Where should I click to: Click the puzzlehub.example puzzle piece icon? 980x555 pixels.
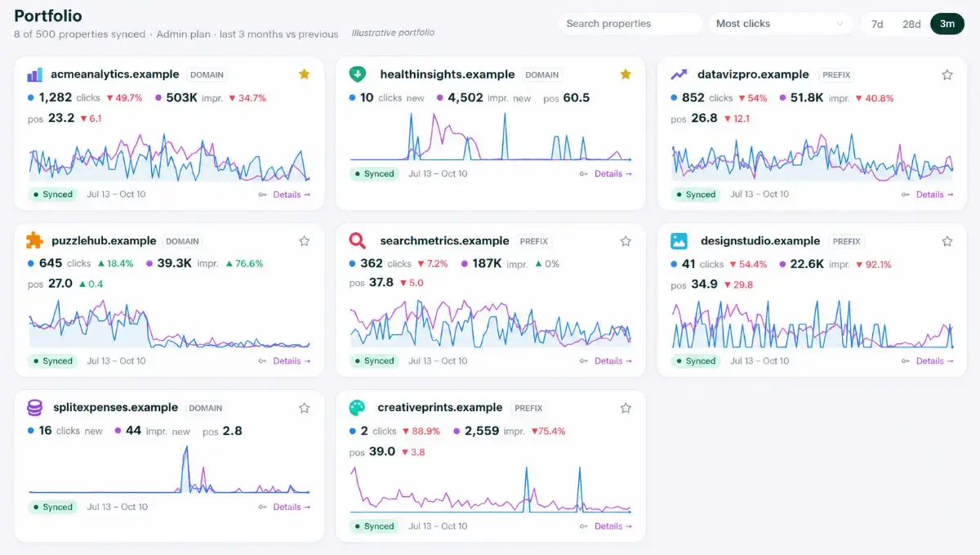pyautogui.click(x=34, y=241)
